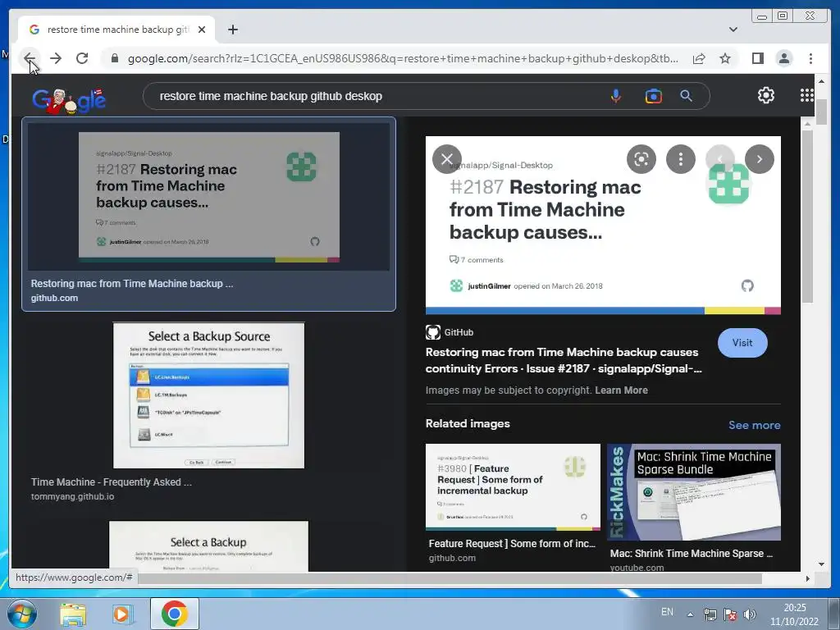Image resolution: width=840 pixels, height=630 pixels.
Task: Click the network tray icon
Action: (x=710, y=614)
